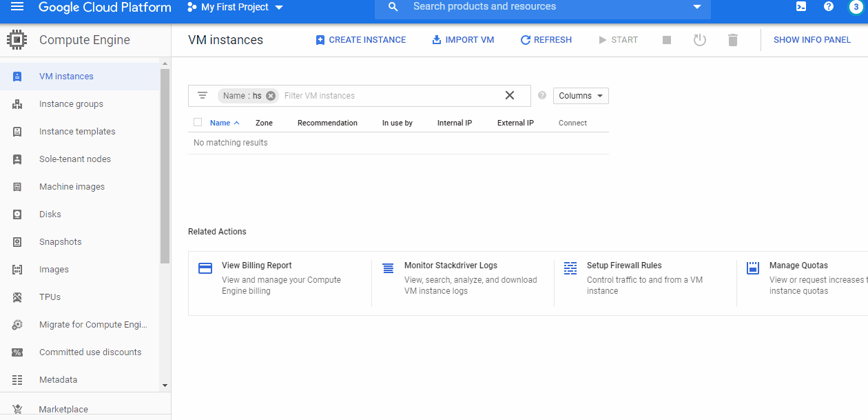Select Sole-tenant nodes in sidebar
The image size is (868, 420).
75,159
